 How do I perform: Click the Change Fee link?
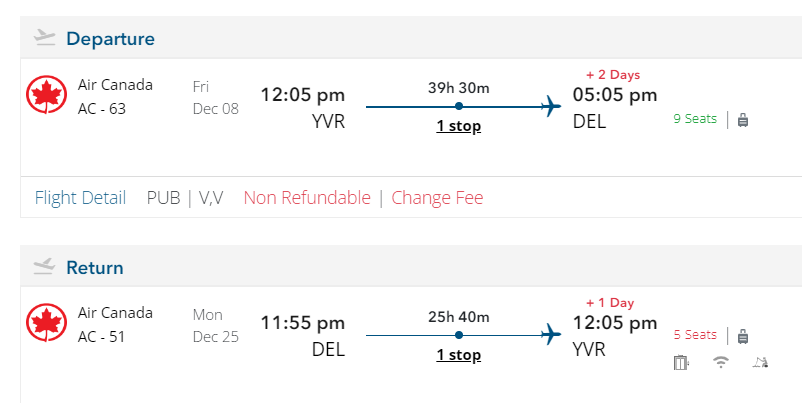(437, 198)
